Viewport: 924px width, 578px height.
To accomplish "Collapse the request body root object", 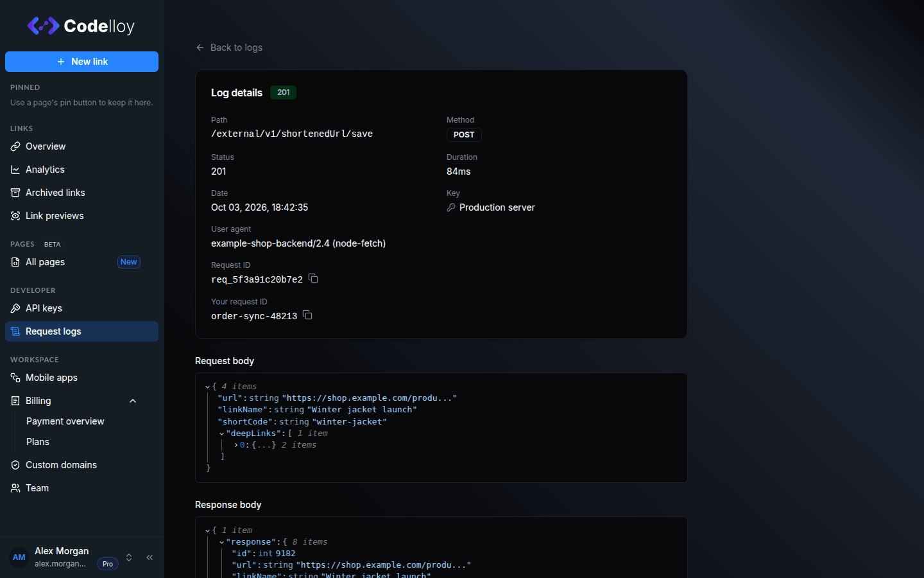I will tap(208, 387).
